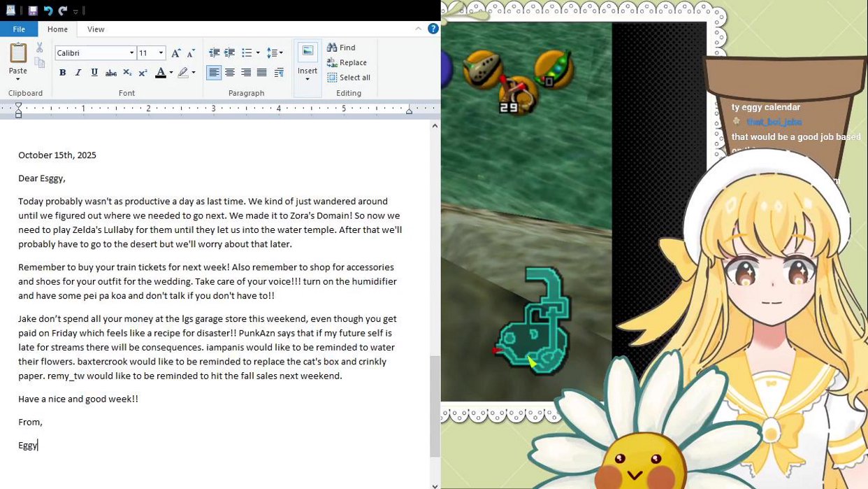Open the line spacing dropdown
Image resolution: width=868 pixels, height=489 pixels.
275,53
